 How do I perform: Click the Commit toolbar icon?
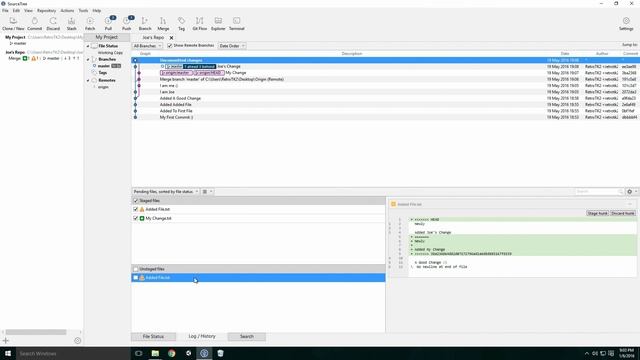point(35,24)
